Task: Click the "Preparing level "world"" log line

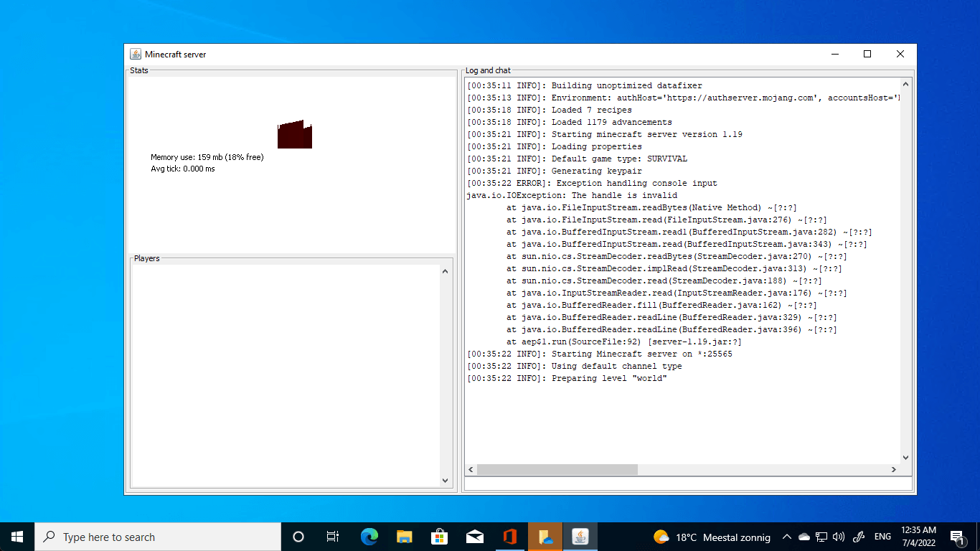Action: [567, 378]
